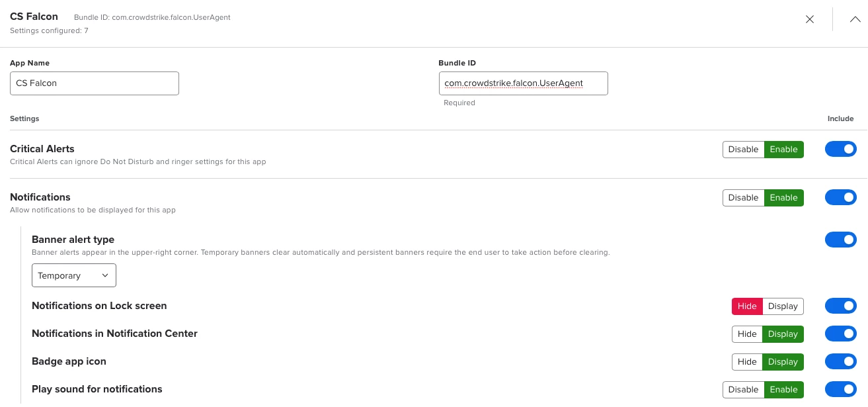Open the Temporary banner type dropdown
This screenshot has height=407, width=868.
(x=74, y=275)
